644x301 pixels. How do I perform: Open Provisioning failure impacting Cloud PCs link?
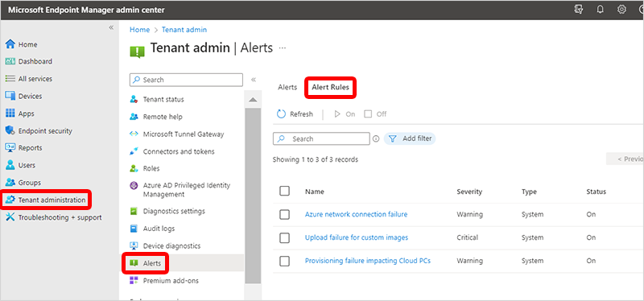point(368,261)
